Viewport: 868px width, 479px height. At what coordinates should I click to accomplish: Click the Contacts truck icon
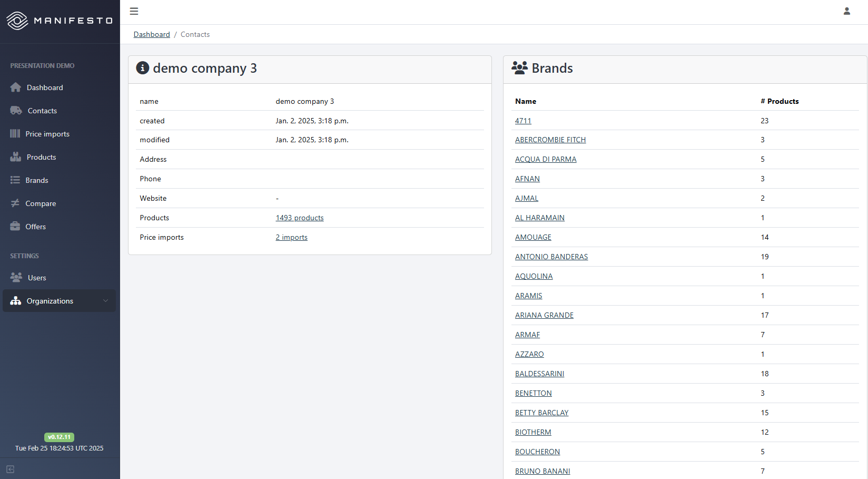[16, 111]
